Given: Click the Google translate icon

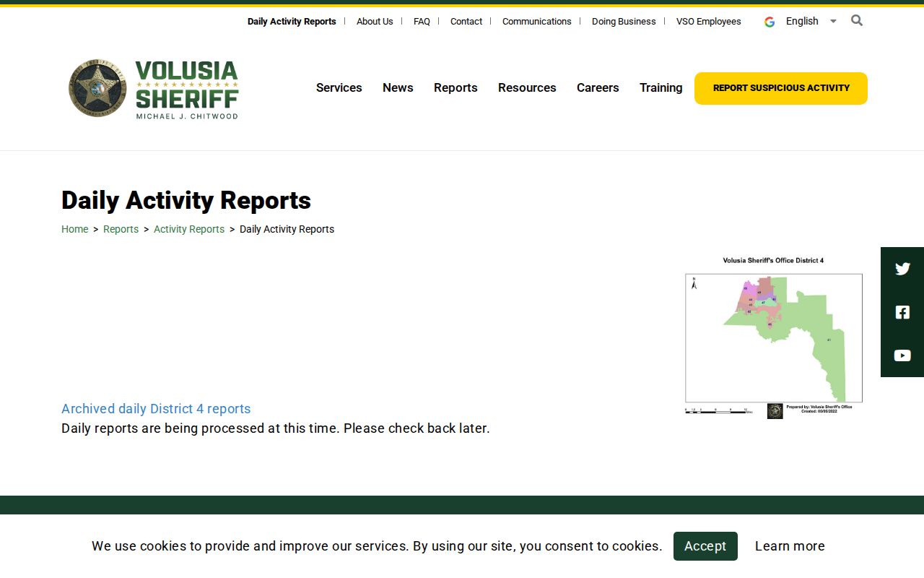Looking at the screenshot, I should [x=770, y=22].
